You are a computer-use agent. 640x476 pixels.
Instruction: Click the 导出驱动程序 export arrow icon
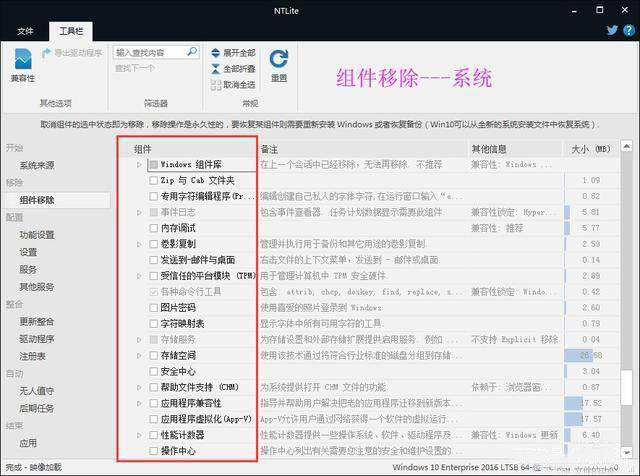pos(46,53)
